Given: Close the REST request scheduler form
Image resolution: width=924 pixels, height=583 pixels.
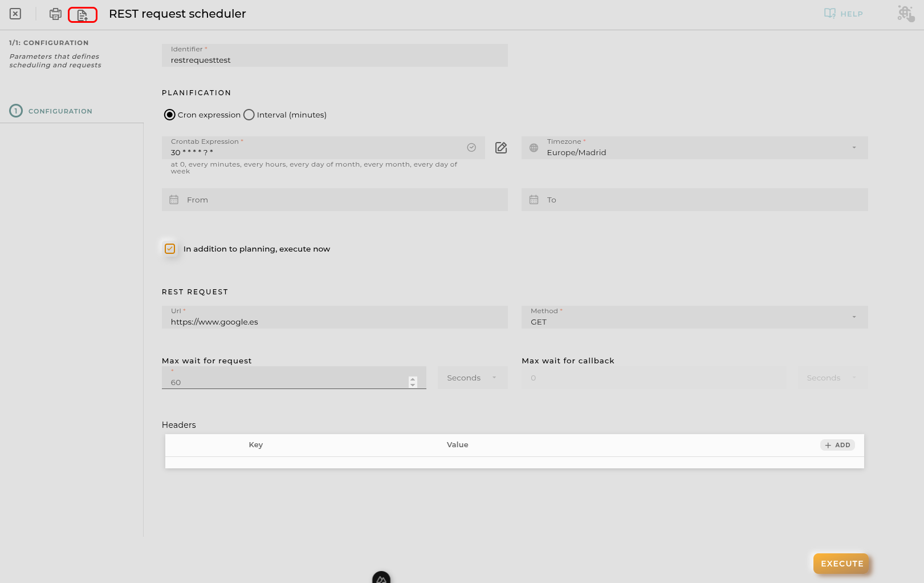Looking at the screenshot, I should coord(15,14).
